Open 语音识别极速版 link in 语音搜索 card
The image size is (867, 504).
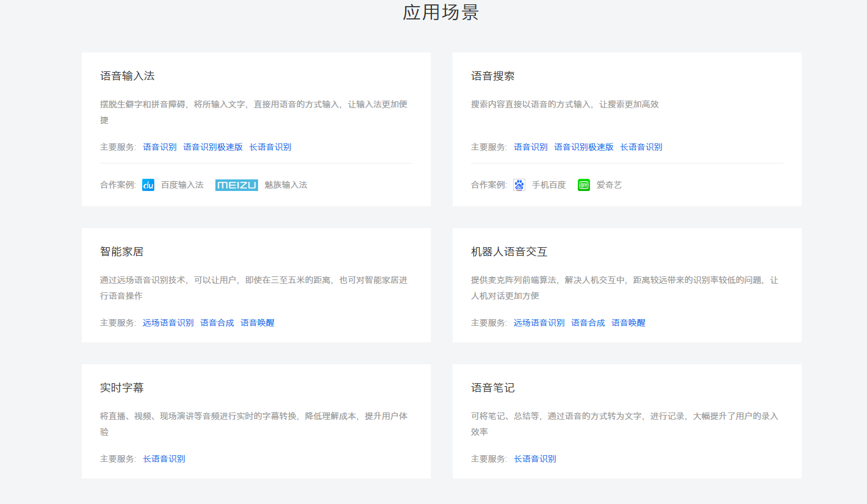point(584,147)
